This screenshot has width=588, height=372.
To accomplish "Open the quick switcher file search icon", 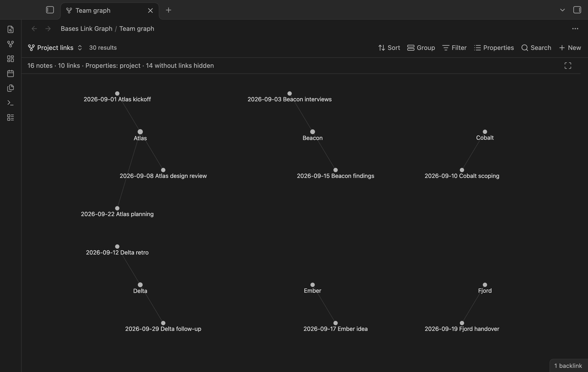I will point(10,29).
